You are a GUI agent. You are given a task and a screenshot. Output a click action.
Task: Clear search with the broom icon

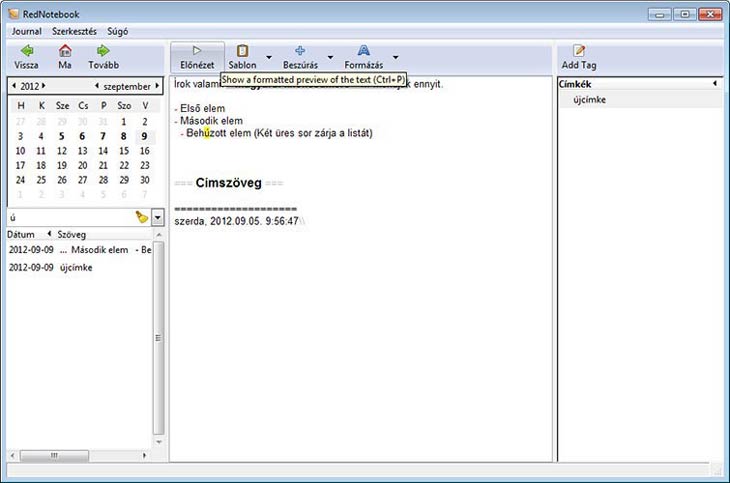[x=141, y=217]
